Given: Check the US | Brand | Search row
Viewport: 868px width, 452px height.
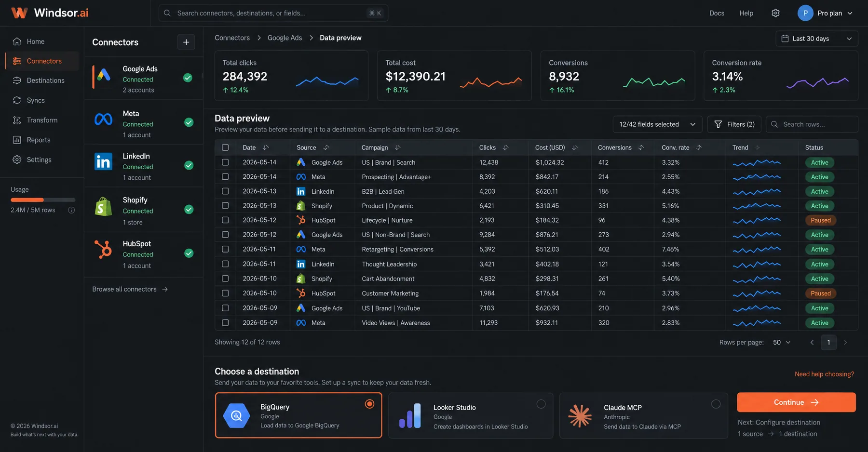Looking at the screenshot, I should 225,162.
